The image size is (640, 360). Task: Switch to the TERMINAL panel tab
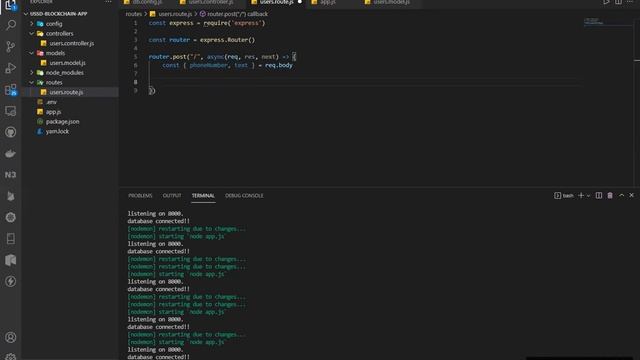[x=203, y=196]
